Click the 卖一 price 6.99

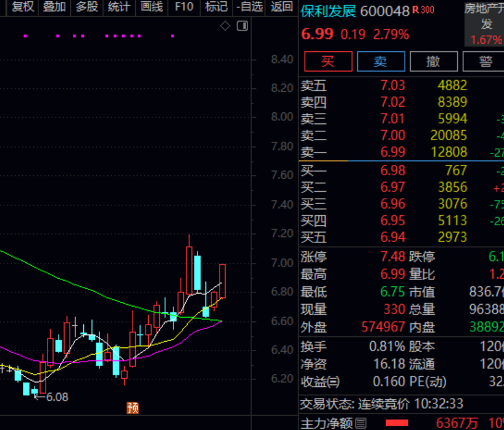pyautogui.click(x=393, y=152)
